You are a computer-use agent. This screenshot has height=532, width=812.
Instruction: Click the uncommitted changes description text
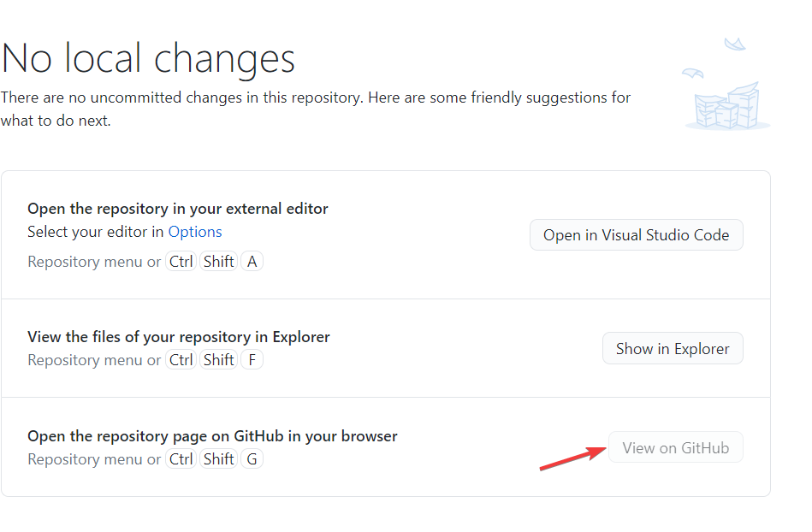[x=315, y=109]
